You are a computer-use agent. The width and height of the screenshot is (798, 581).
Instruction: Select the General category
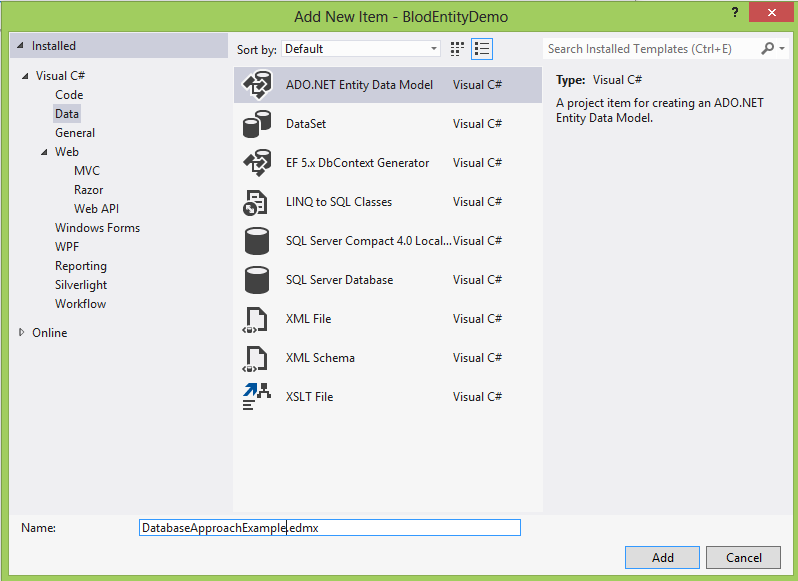75,133
